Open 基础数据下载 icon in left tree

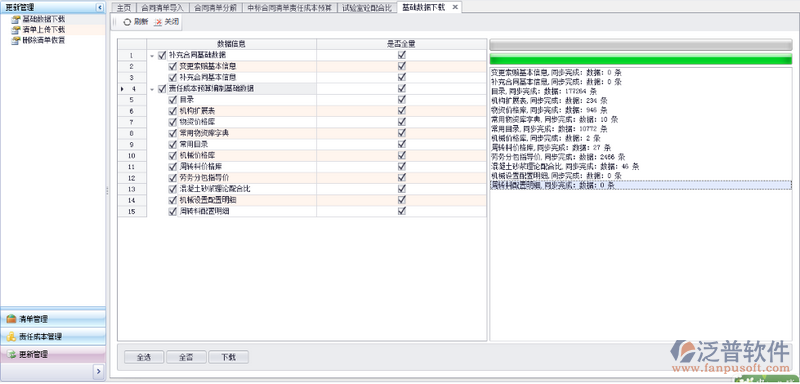(15, 19)
